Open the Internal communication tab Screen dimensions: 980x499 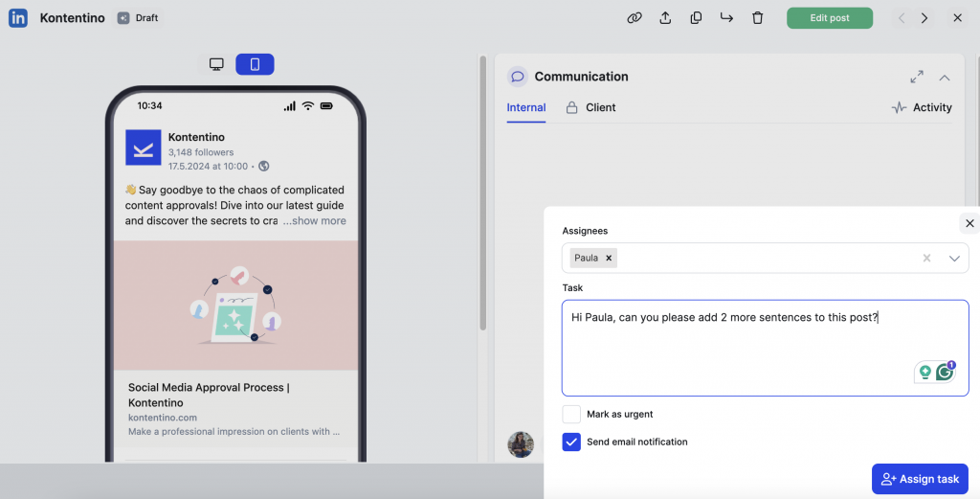point(526,107)
